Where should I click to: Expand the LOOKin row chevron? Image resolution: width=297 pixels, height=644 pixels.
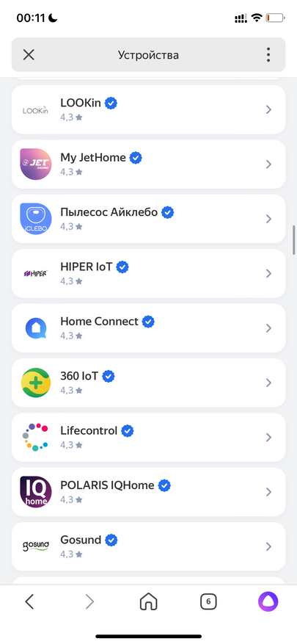pos(268,109)
